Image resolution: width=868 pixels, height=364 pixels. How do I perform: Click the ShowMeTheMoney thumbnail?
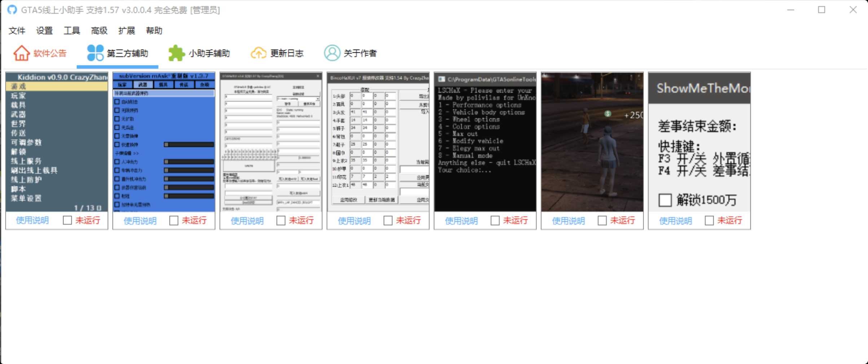700,142
